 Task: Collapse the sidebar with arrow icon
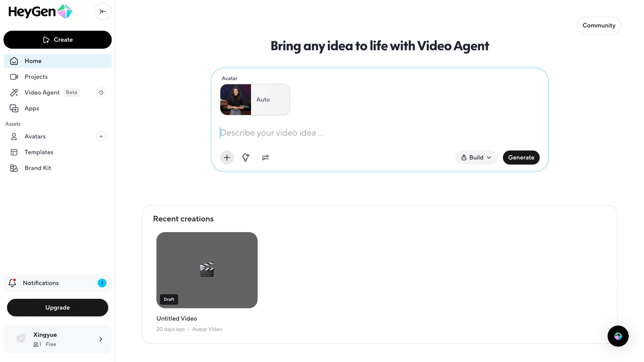[103, 11]
